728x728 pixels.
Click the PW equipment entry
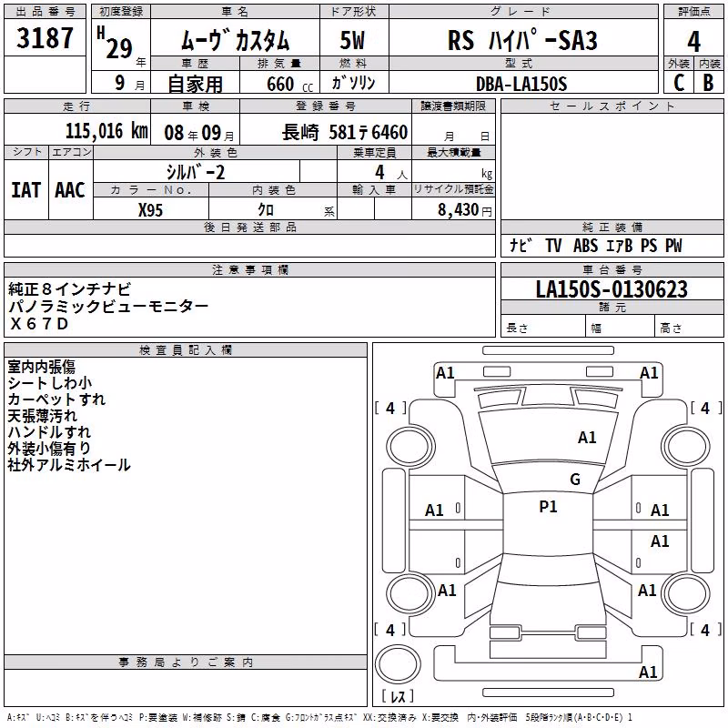click(673, 245)
